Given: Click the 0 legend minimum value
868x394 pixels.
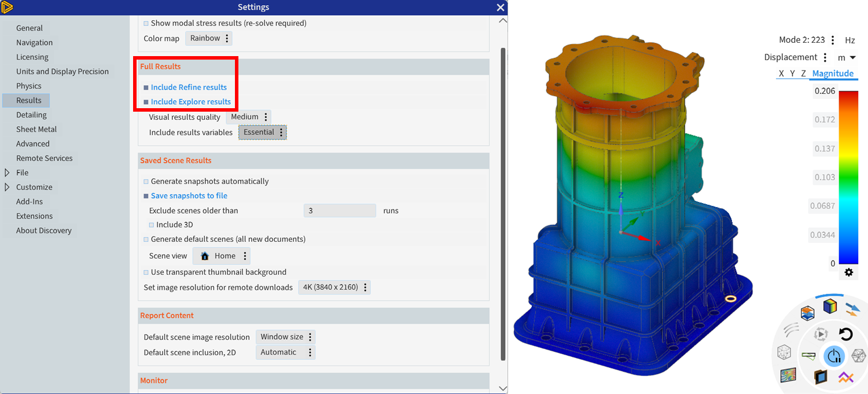Looking at the screenshot, I should 833,263.
